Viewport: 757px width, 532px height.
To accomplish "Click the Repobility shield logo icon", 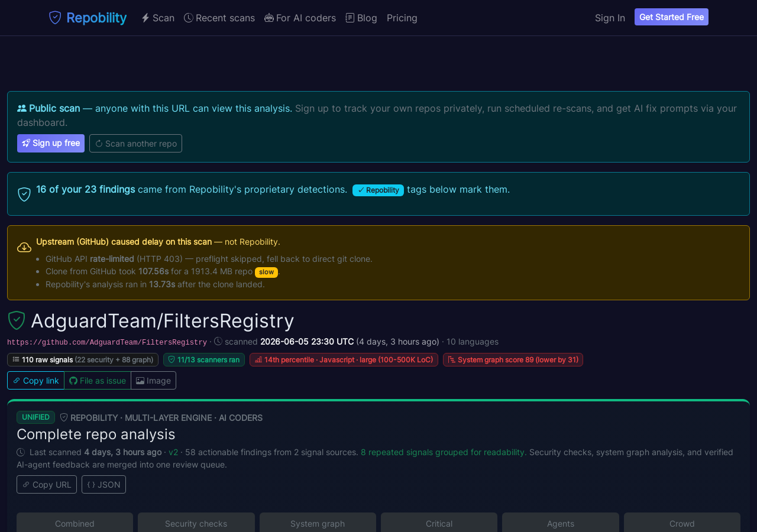I will (55, 18).
